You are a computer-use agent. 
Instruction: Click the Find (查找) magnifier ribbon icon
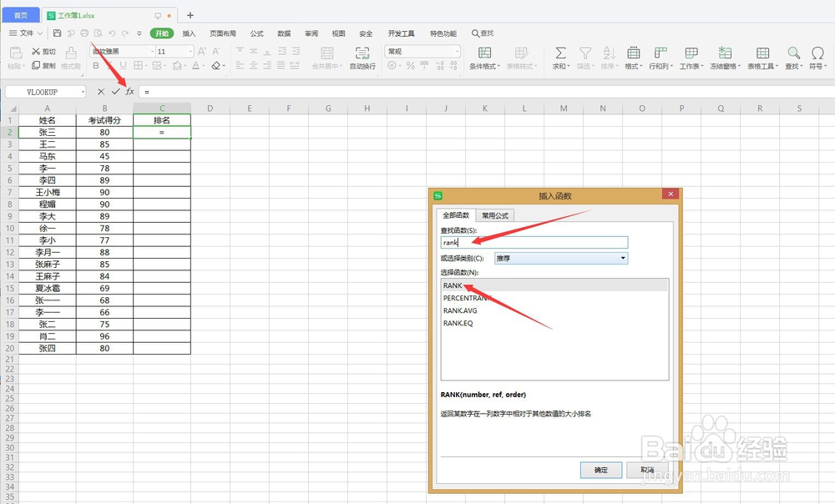click(793, 53)
